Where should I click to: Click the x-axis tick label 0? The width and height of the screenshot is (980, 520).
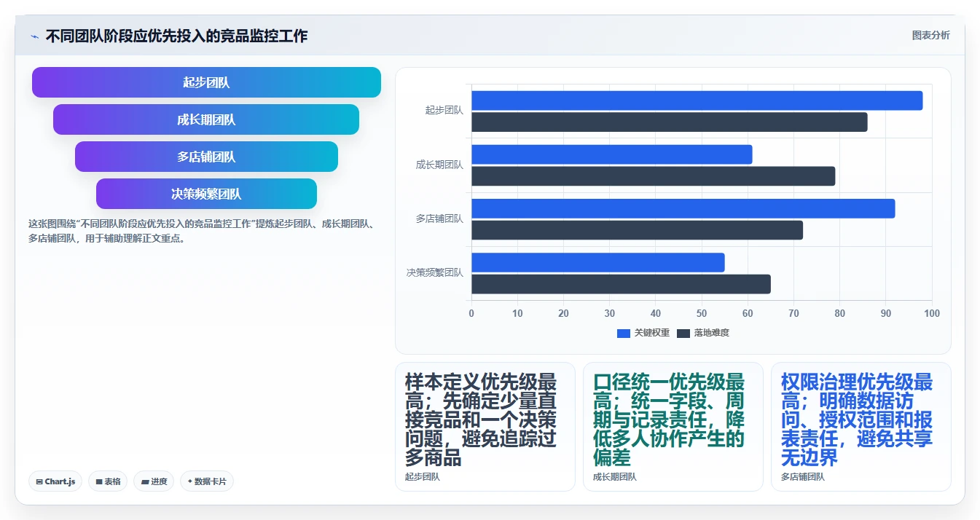[471, 314]
